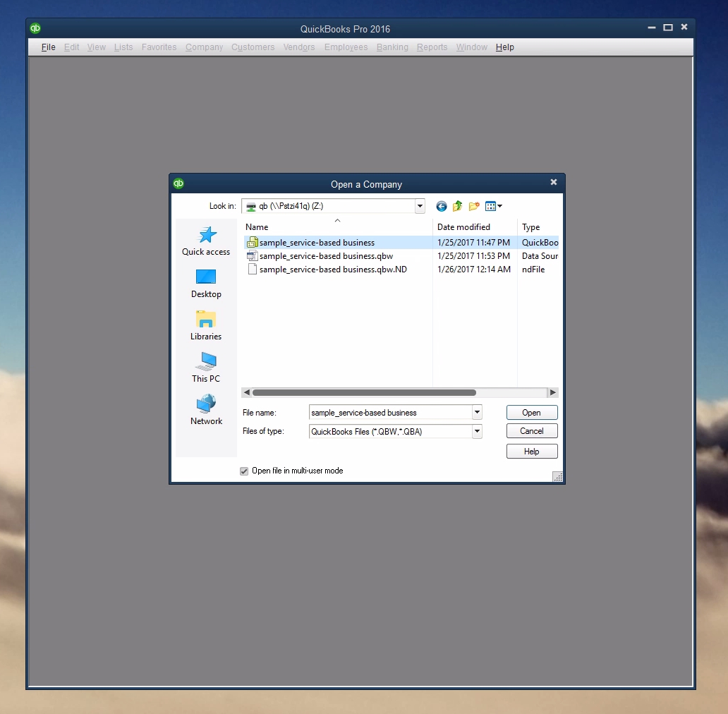Open the Window menu
Screen dimensions: 728x714
tap(472, 47)
